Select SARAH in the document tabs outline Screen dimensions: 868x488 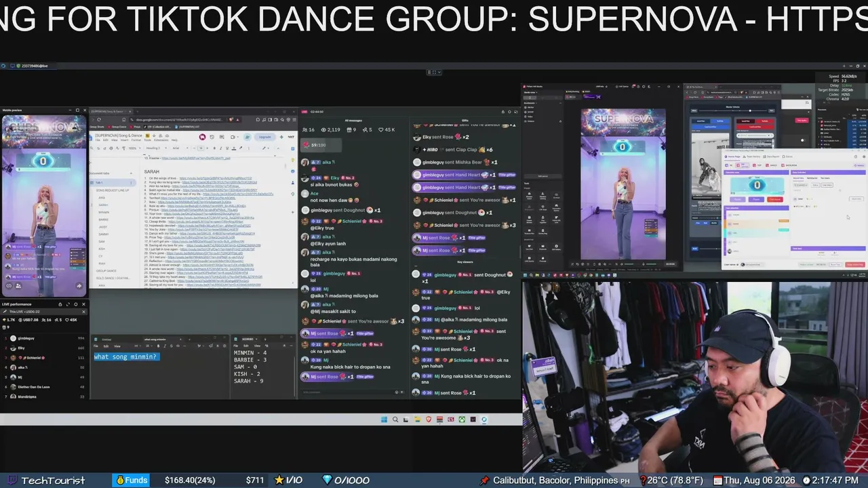[x=103, y=205]
